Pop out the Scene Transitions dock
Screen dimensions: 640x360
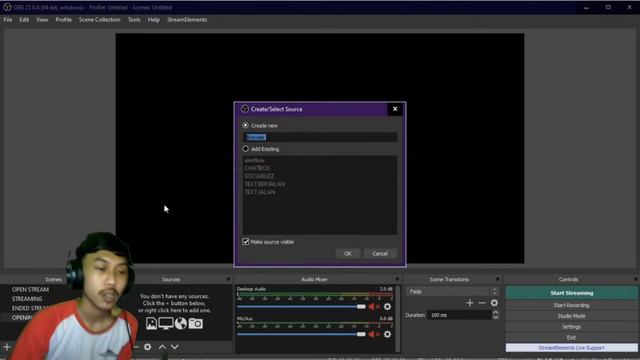(498, 279)
